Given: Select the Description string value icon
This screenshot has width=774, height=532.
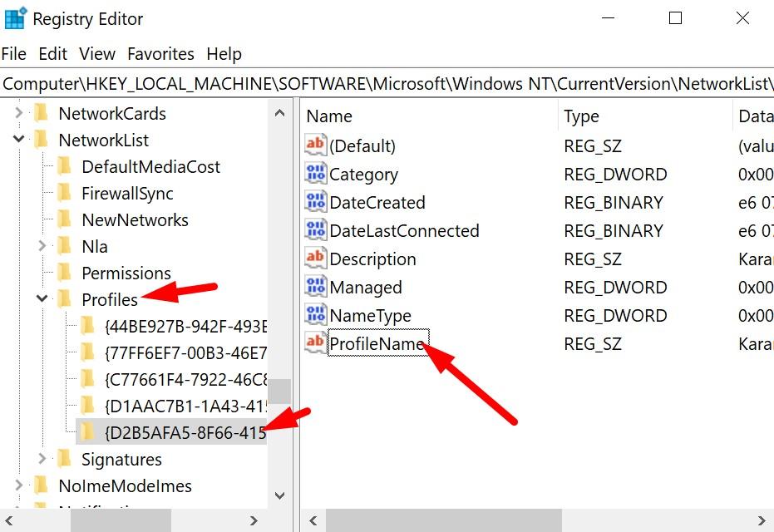Looking at the screenshot, I should 315,259.
